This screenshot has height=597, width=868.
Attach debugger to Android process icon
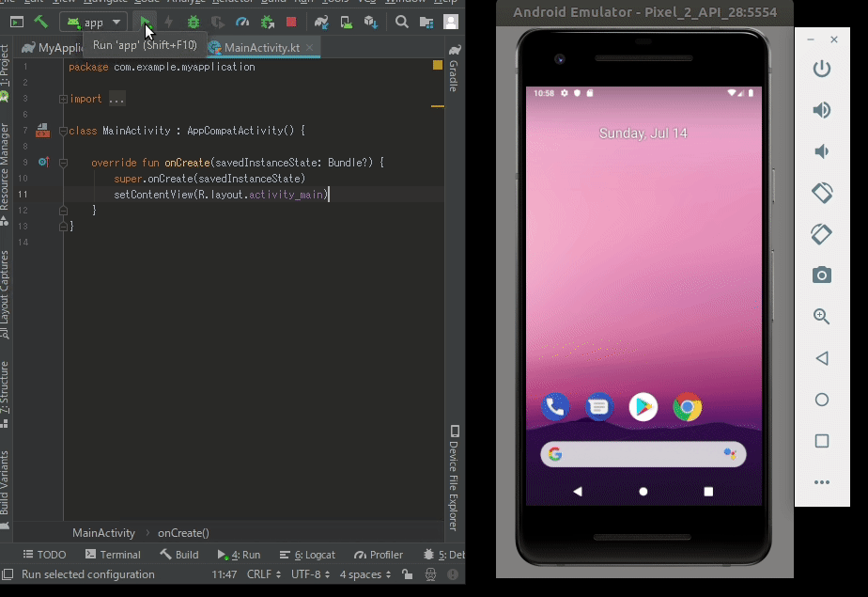click(268, 23)
